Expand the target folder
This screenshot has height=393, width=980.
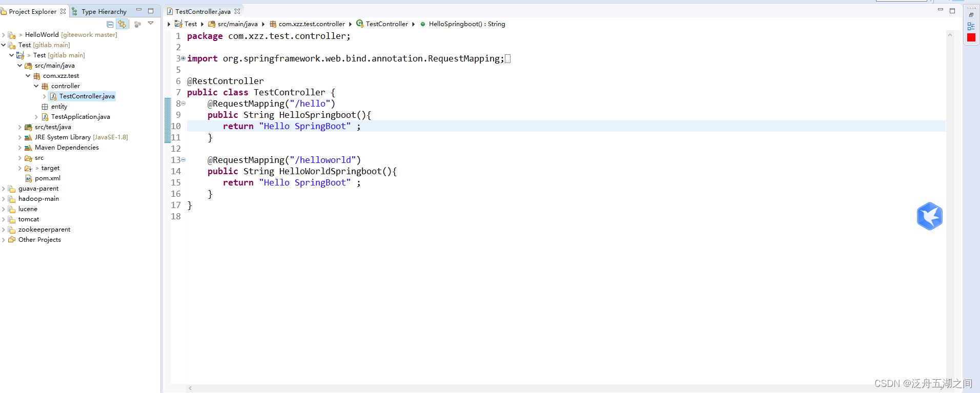click(x=20, y=168)
